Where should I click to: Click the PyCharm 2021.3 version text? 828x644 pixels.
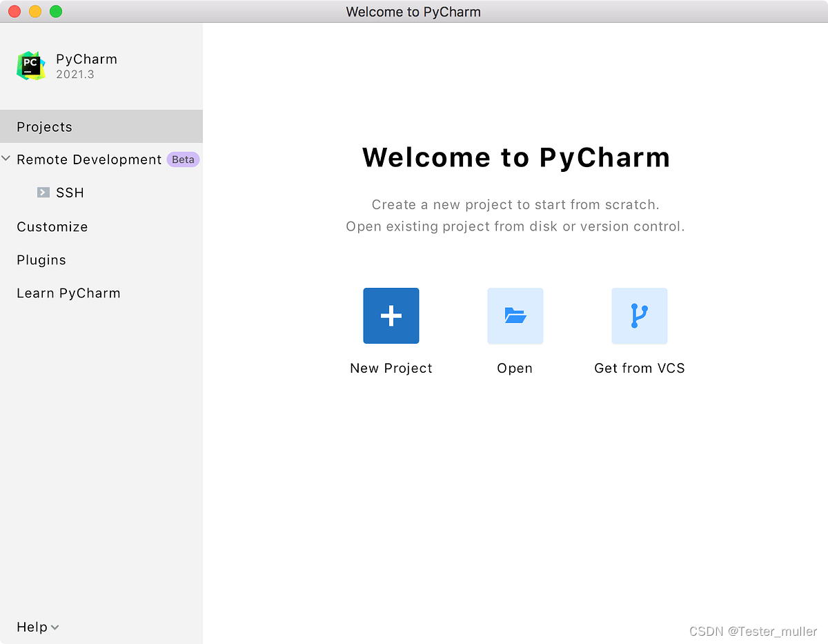[75, 74]
